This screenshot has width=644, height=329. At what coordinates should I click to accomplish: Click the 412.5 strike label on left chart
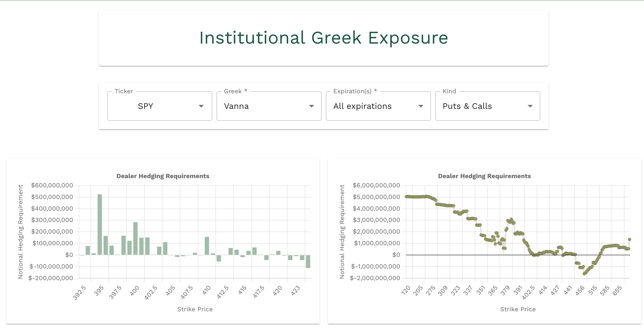point(223,292)
